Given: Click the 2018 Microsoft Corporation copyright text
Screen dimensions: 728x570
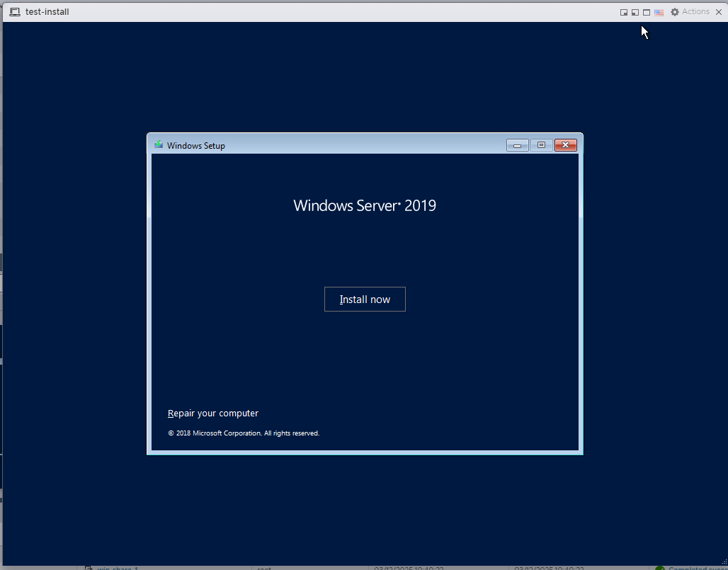Looking at the screenshot, I should [x=244, y=433].
